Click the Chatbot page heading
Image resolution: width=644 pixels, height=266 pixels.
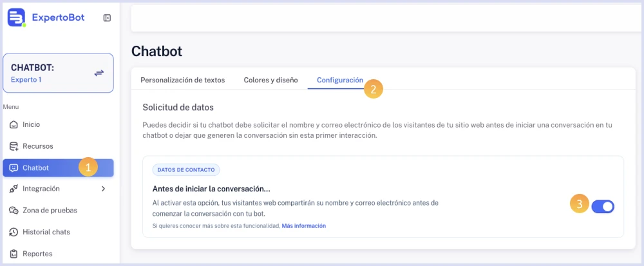click(156, 52)
